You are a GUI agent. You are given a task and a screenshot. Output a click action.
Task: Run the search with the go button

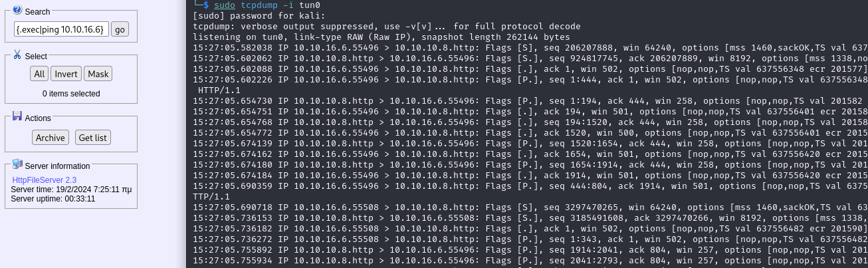[x=120, y=29]
